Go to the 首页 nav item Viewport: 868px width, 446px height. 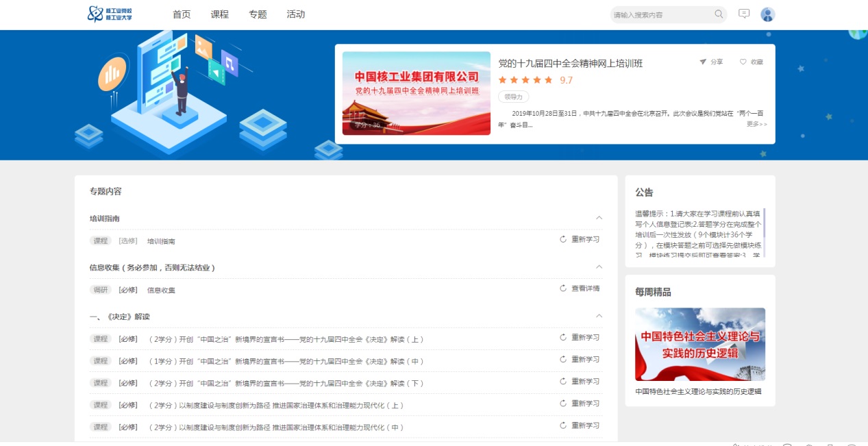(182, 14)
